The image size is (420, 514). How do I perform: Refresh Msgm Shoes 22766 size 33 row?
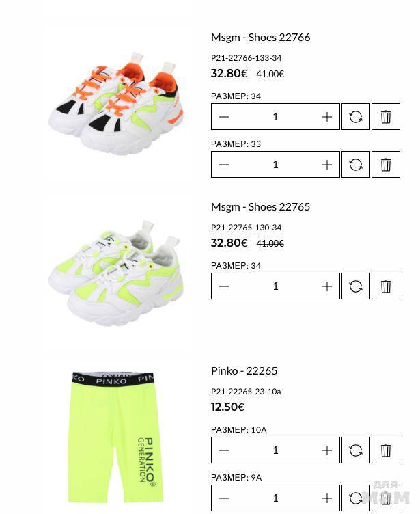(355, 165)
